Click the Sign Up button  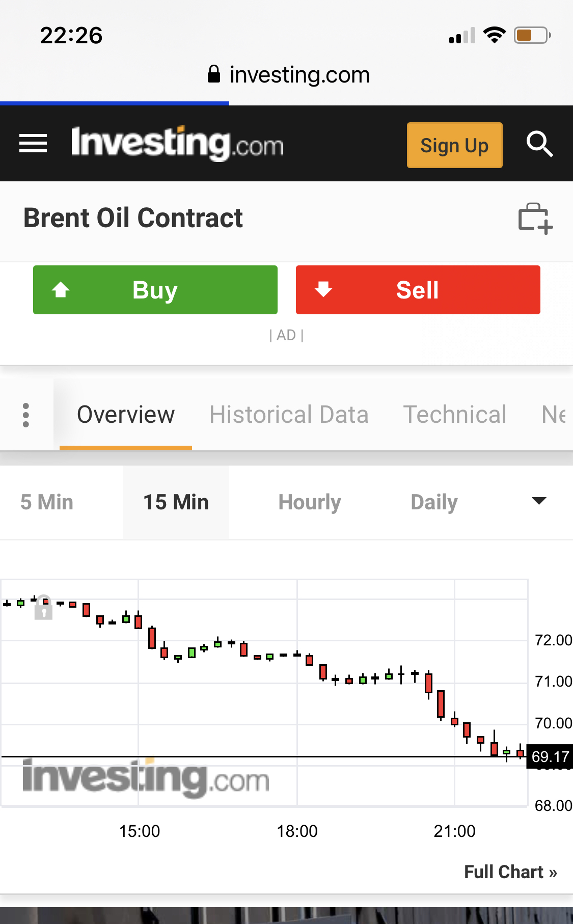click(454, 145)
